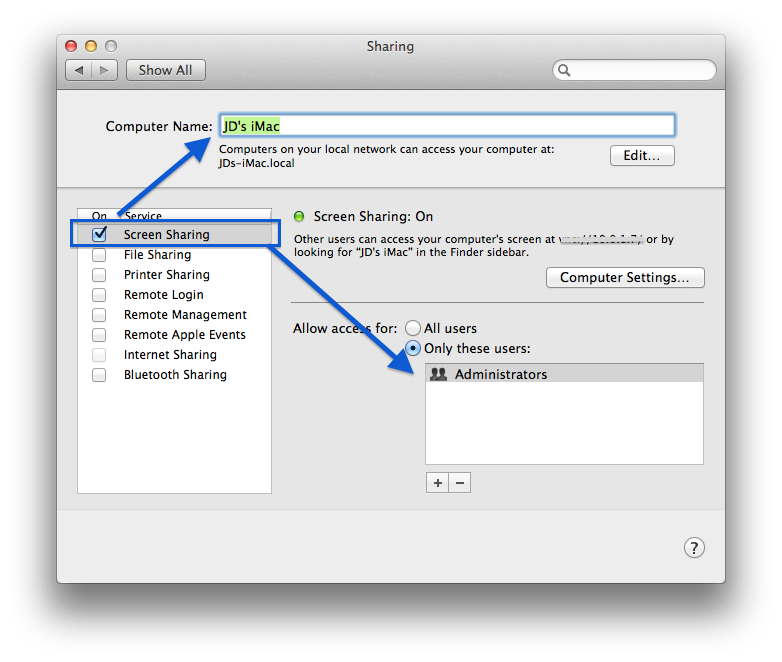
Task: Click the Service column header
Action: [143, 216]
